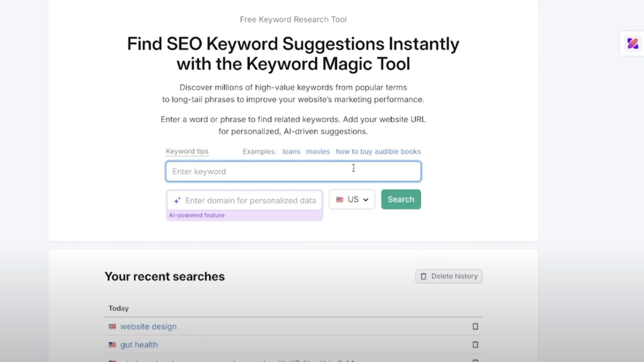This screenshot has width=644, height=362.
Task: Expand country list via chevron arrow
Action: (366, 200)
